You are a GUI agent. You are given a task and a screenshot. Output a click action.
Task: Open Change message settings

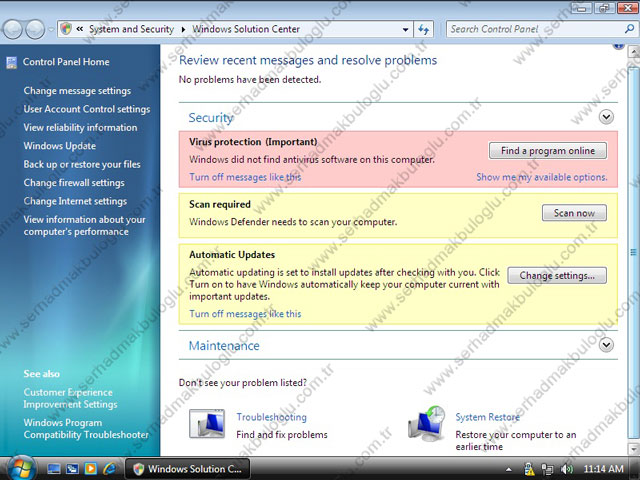[x=77, y=91]
